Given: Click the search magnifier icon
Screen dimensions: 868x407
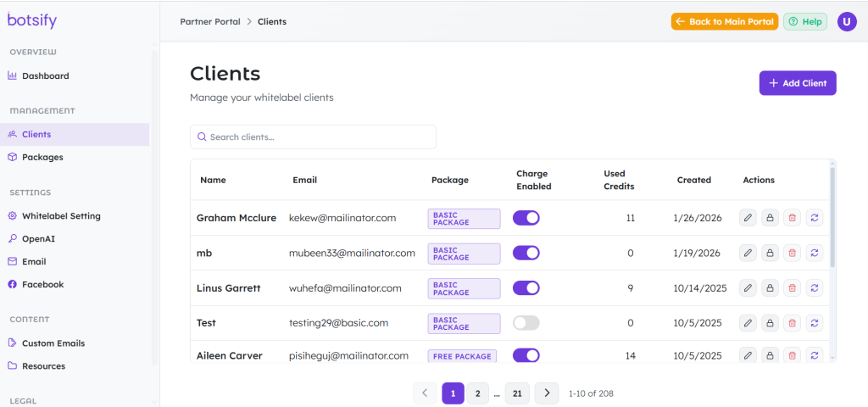Looking at the screenshot, I should [x=202, y=137].
